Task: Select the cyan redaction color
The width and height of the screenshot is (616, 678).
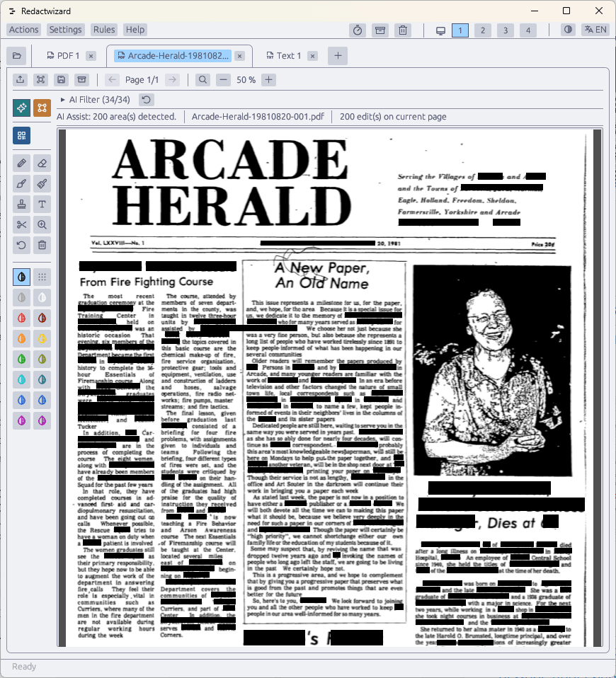Action: tap(21, 379)
